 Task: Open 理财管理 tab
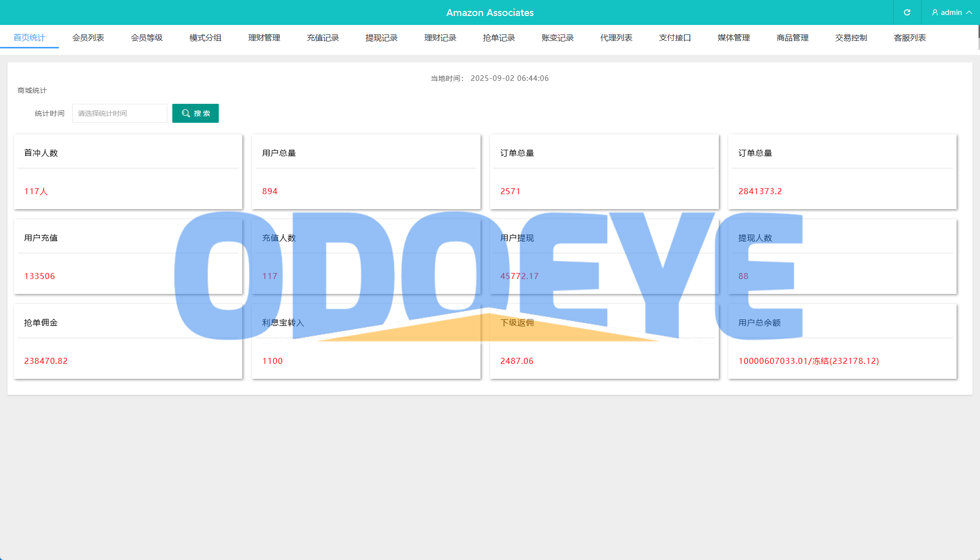tap(264, 37)
